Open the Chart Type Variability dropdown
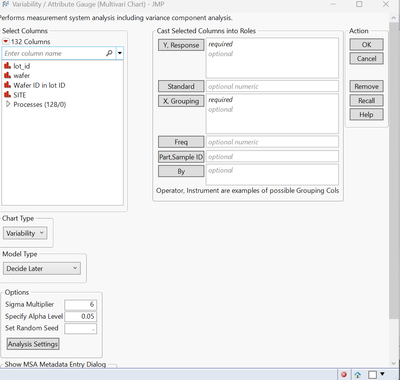The height and width of the screenshot is (380, 400). (x=25, y=233)
